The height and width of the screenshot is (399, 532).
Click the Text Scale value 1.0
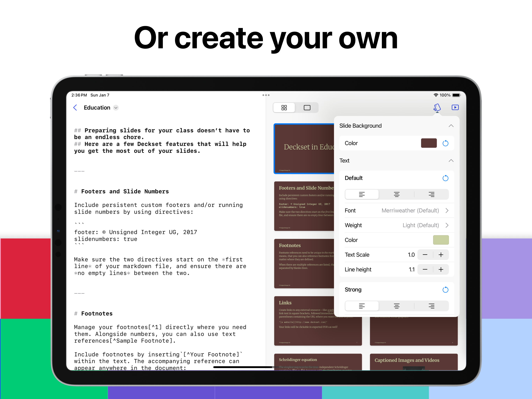click(x=411, y=255)
